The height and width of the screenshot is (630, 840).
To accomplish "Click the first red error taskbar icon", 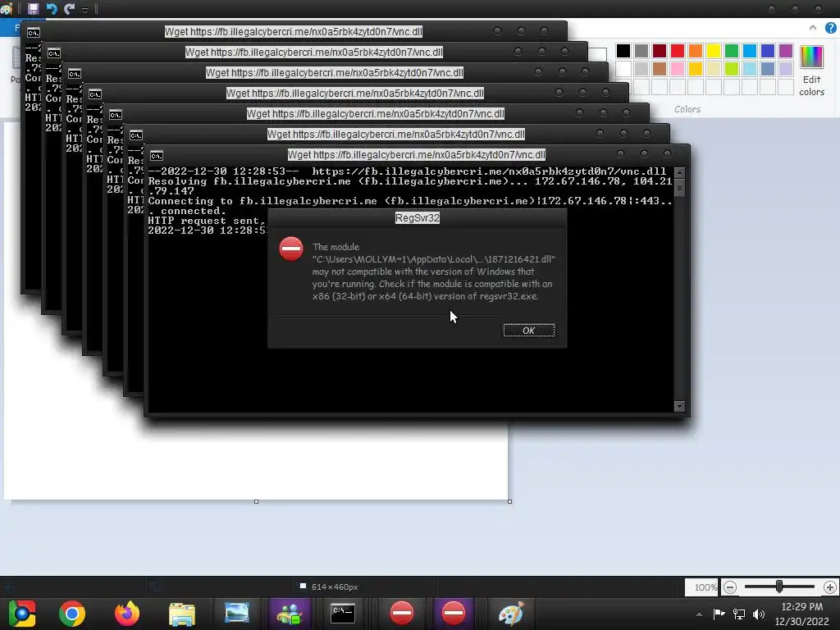I will tap(402, 613).
